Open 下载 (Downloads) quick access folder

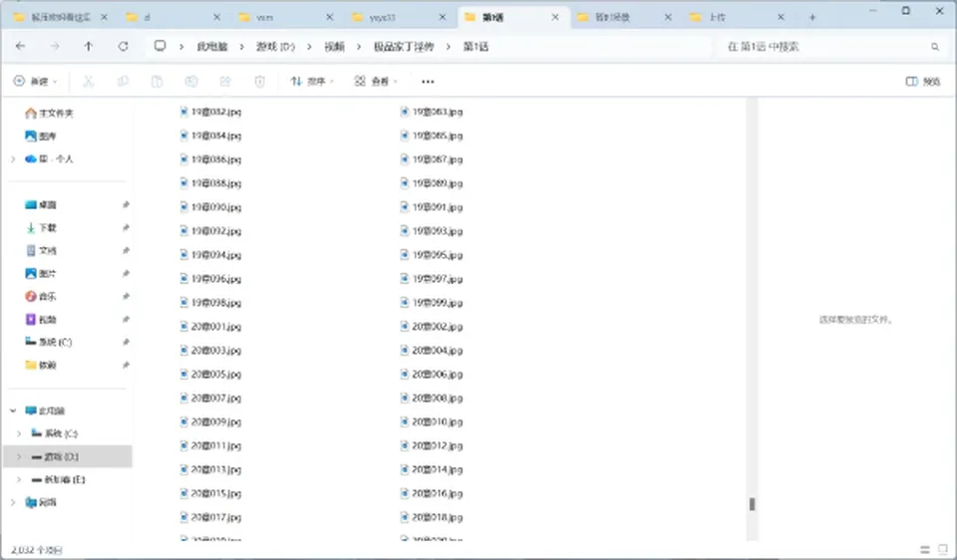coord(40,227)
